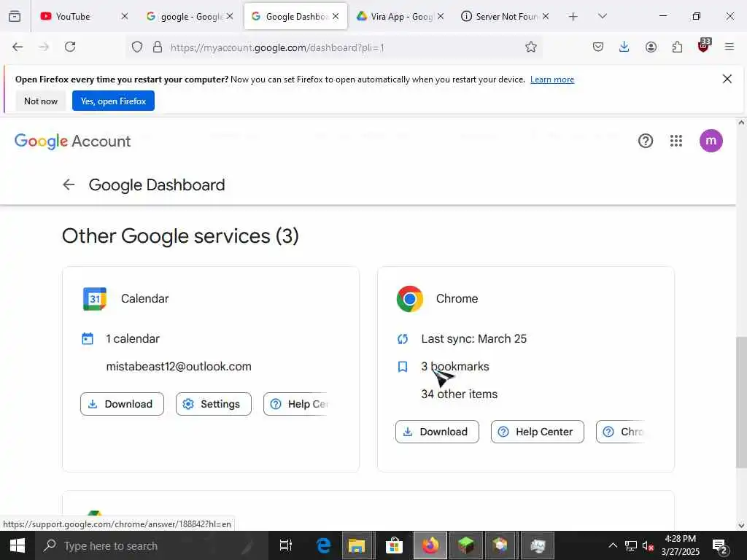Viewport: 747px width, 560px height.
Task: Download Chrome data
Action: pyautogui.click(x=437, y=432)
